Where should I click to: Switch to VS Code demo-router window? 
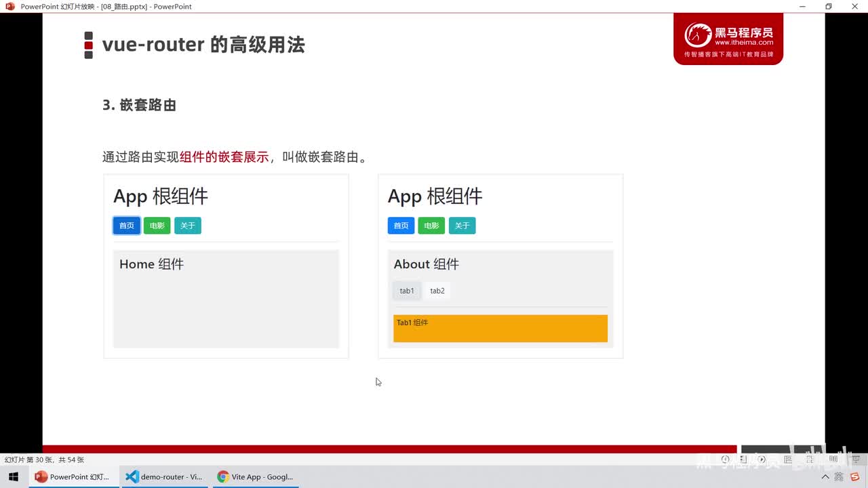click(165, 477)
